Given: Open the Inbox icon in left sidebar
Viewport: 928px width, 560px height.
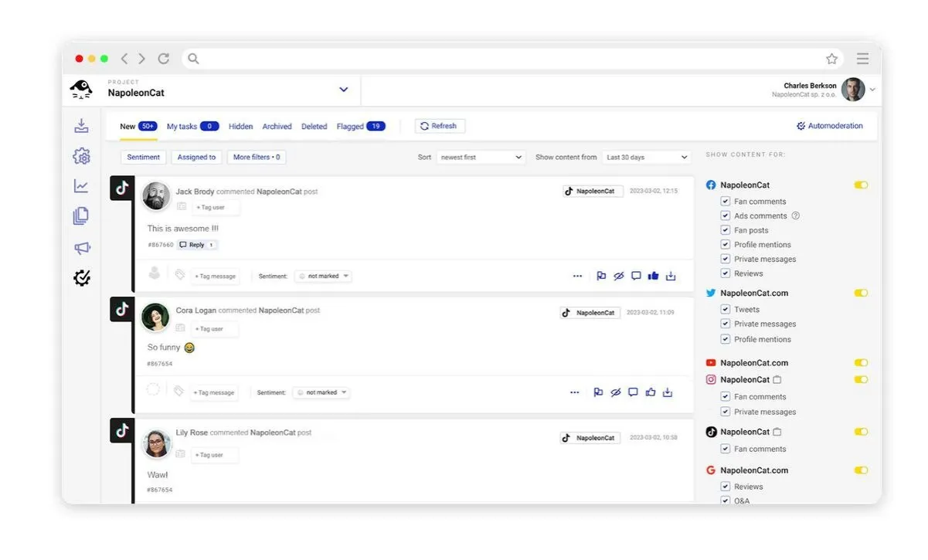Looking at the screenshot, I should pyautogui.click(x=81, y=126).
